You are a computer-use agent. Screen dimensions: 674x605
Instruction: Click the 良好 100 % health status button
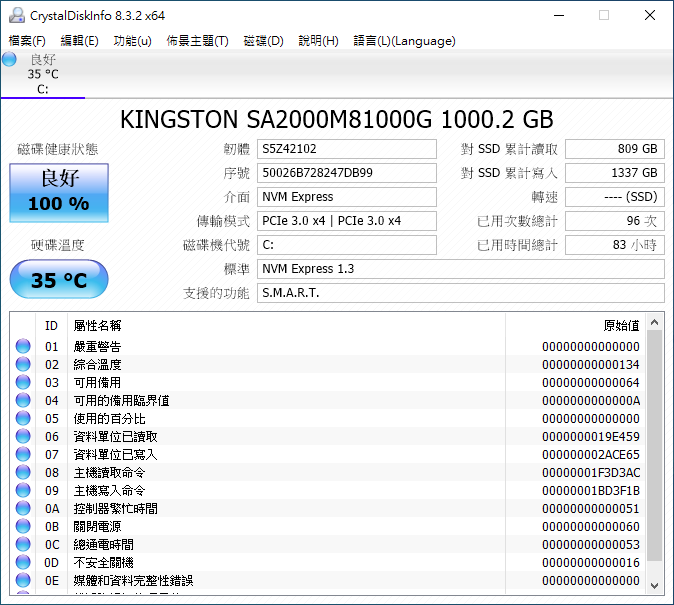[59, 193]
